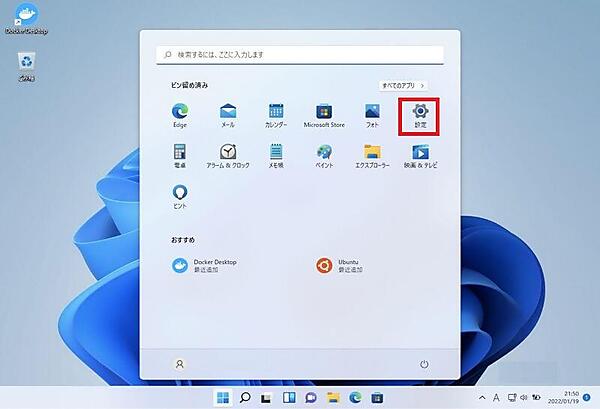Open File Explorer (エクスプローラー) pinned app
Image resolution: width=600 pixels, height=409 pixels.
coord(372,156)
